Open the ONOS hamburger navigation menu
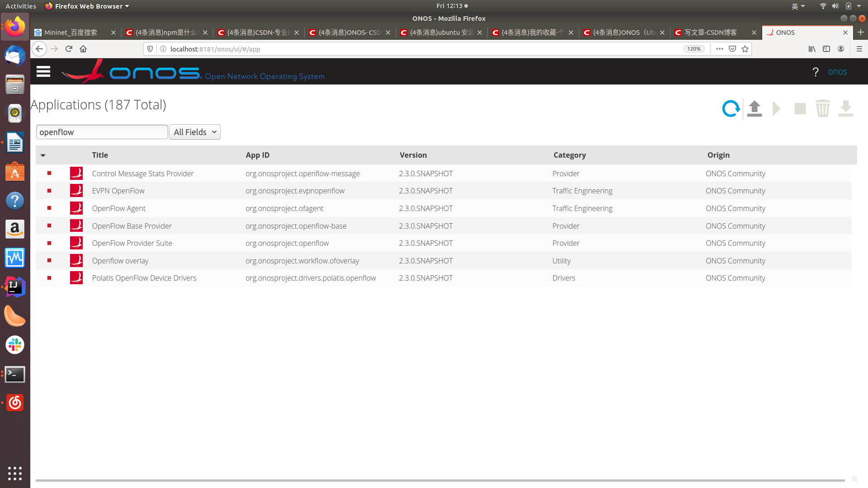The width and height of the screenshot is (868, 488). (43, 72)
